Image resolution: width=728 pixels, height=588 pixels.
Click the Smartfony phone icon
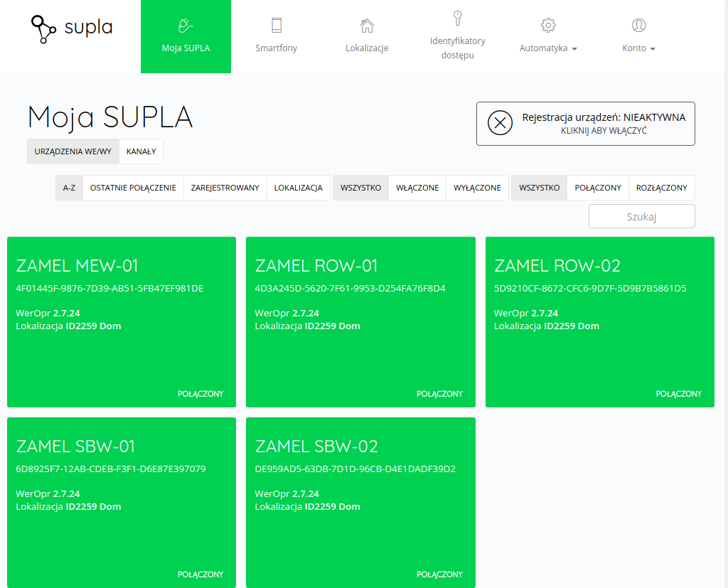pos(277,26)
